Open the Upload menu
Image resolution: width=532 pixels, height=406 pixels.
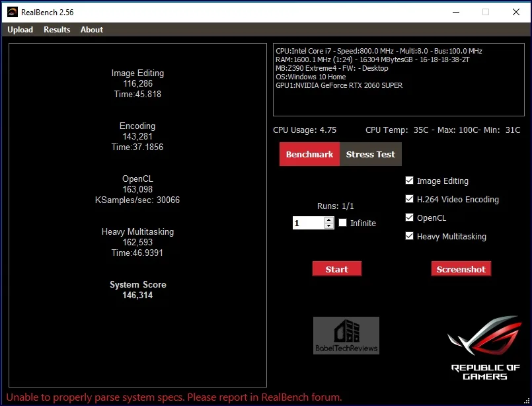(20, 30)
